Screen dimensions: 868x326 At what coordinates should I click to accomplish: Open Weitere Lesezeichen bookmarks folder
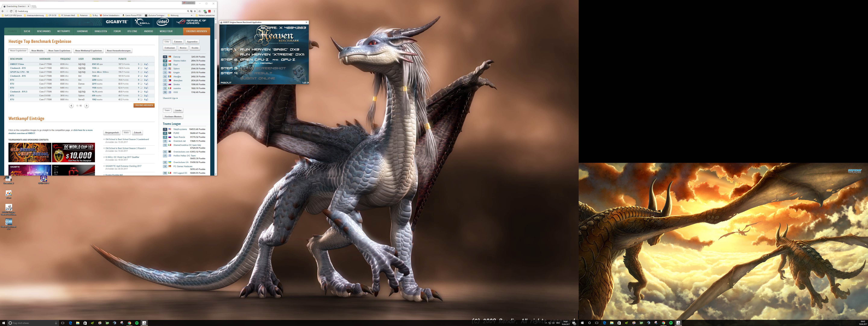point(205,16)
